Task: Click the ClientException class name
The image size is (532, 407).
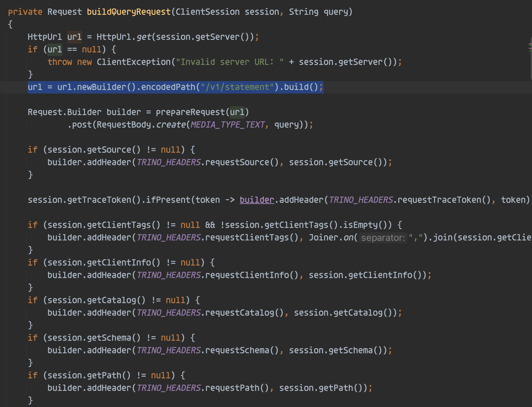Action: pos(134,62)
